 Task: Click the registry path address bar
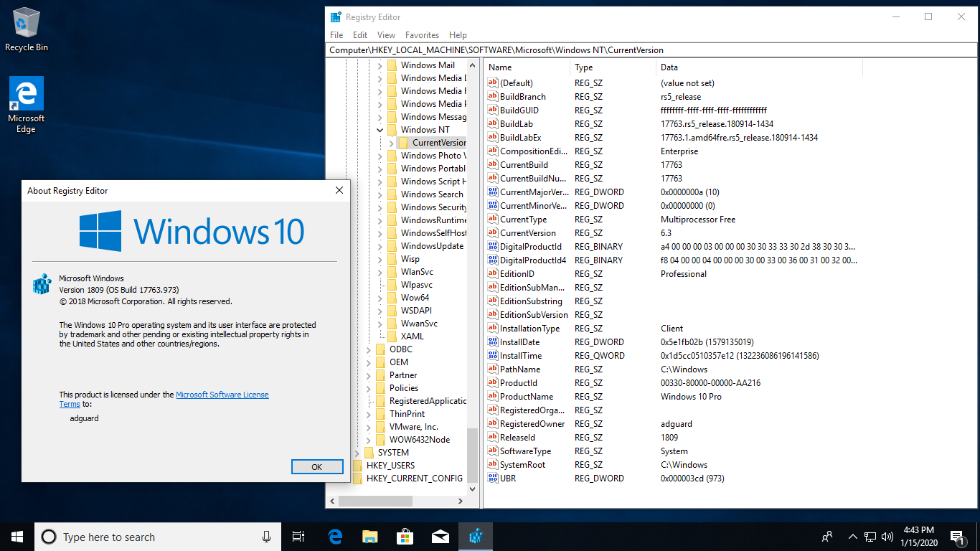click(x=651, y=50)
